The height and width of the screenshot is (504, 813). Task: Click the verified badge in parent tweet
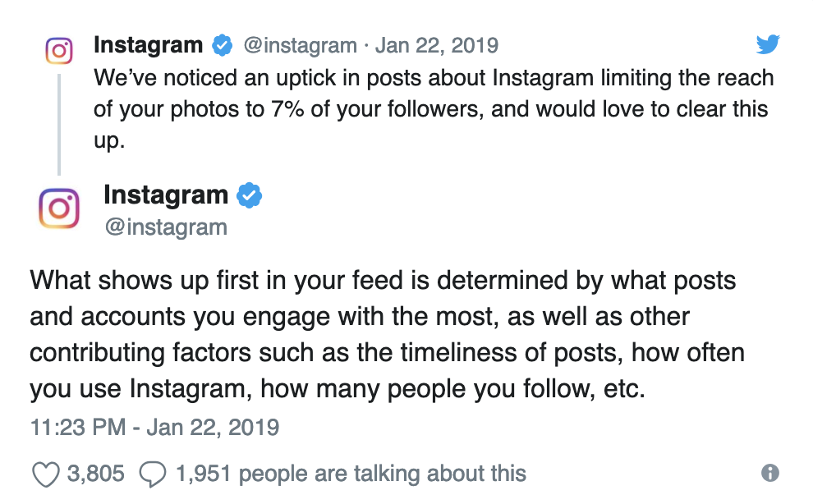click(x=222, y=44)
